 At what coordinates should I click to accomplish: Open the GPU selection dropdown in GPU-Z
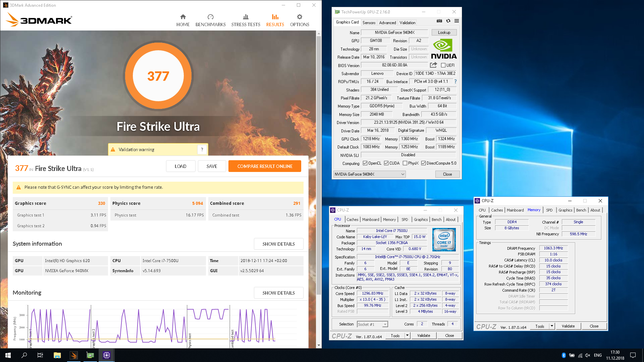pyautogui.click(x=369, y=174)
